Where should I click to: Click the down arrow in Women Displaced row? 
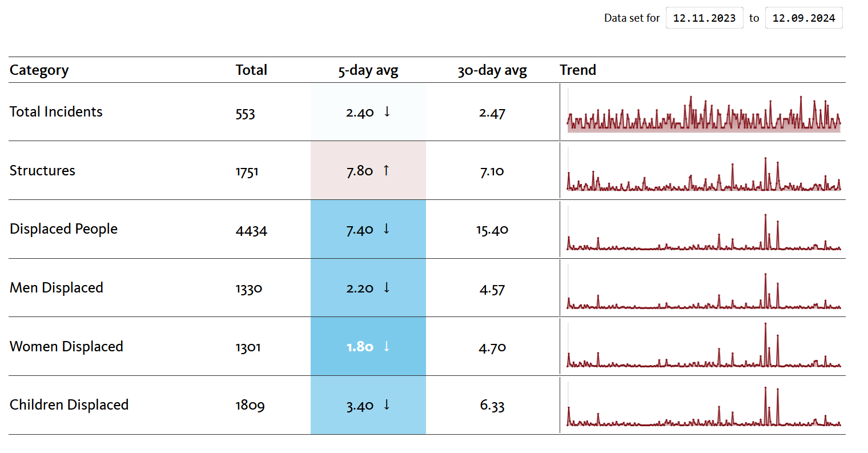[387, 346]
